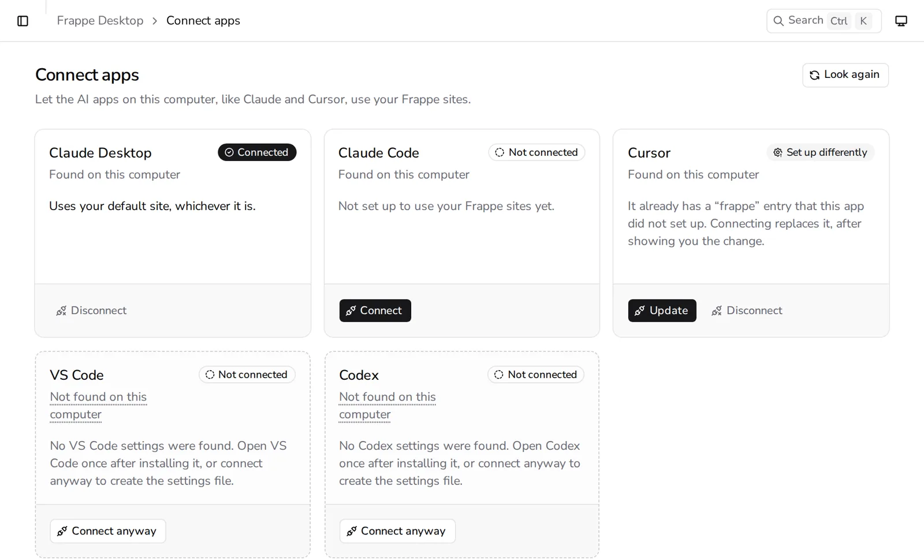This screenshot has width=924, height=560.
Task: Click VS Code's Not connected badge
Action: (x=247, y=375)
